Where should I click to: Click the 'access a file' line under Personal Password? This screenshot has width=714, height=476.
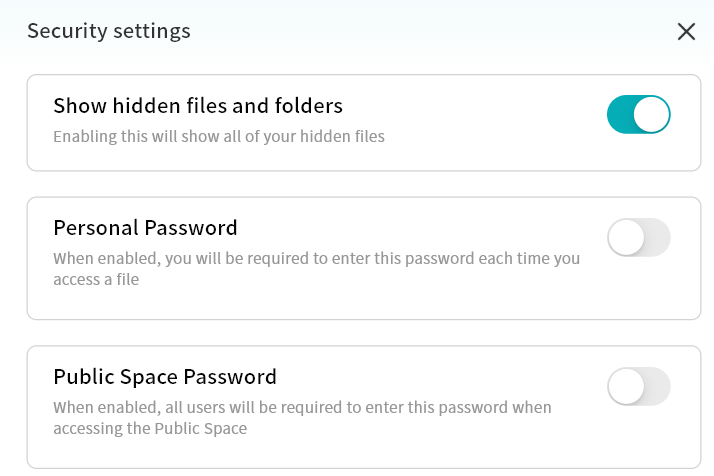click(x=96, y=281)
